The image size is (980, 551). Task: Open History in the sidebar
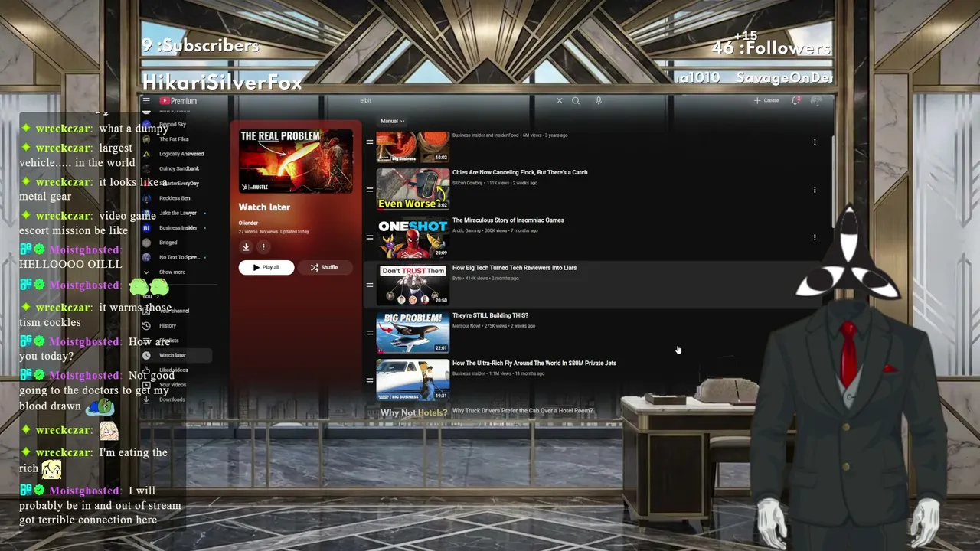pos(175,325)
